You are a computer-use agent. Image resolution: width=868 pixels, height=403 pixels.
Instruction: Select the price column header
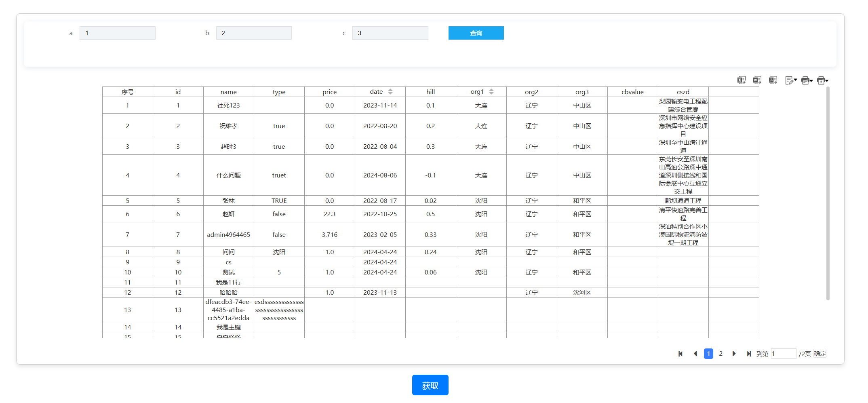pyautogui.click(x=330, y=92)
